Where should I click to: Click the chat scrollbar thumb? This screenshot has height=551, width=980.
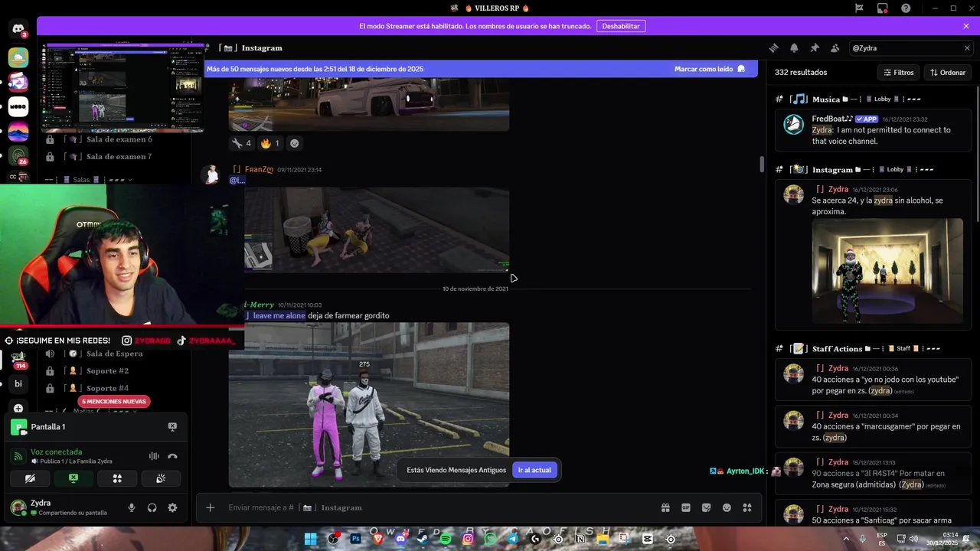[761, 164]
